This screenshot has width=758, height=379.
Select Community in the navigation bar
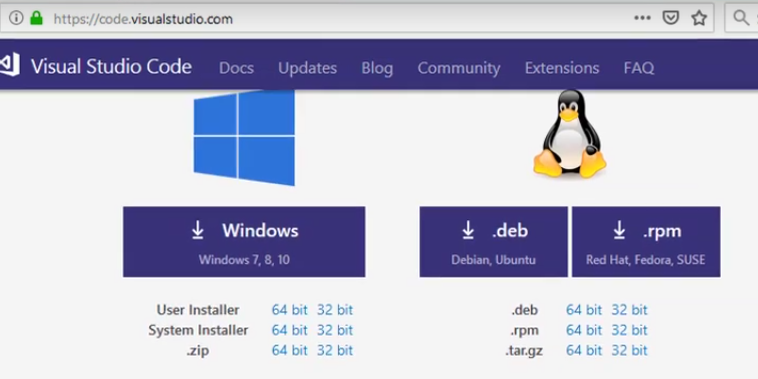tap(459, 68)
